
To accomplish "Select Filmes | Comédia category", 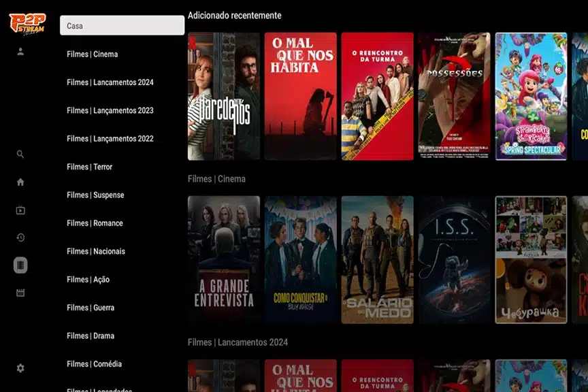I will [94, 364].
